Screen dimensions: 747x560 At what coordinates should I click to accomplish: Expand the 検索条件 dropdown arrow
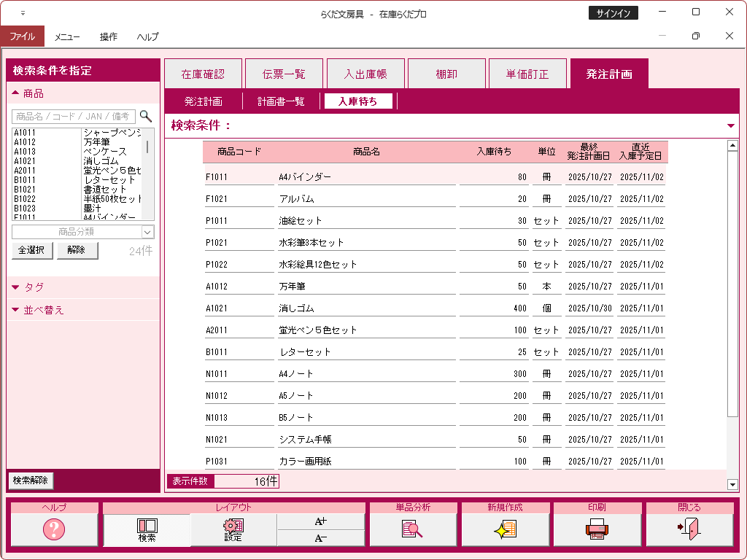click(731, 125)
